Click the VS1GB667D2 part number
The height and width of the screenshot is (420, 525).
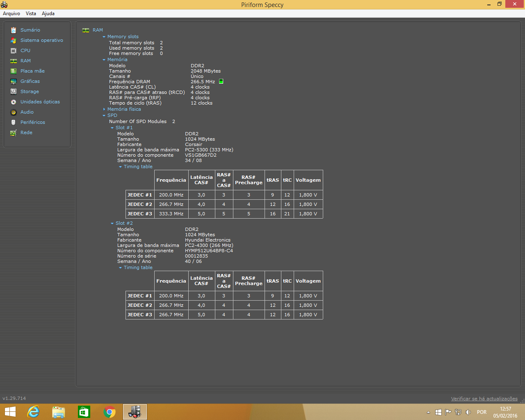click(x=201, y=155)
